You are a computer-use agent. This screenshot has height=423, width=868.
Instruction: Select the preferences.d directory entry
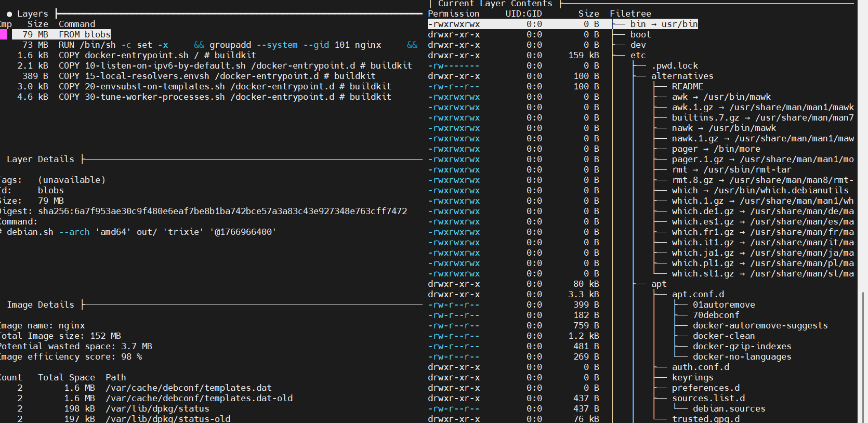706,388
